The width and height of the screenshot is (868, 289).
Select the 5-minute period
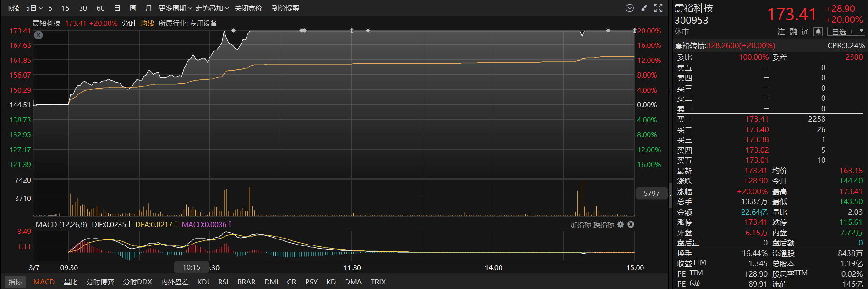(50, 8)
